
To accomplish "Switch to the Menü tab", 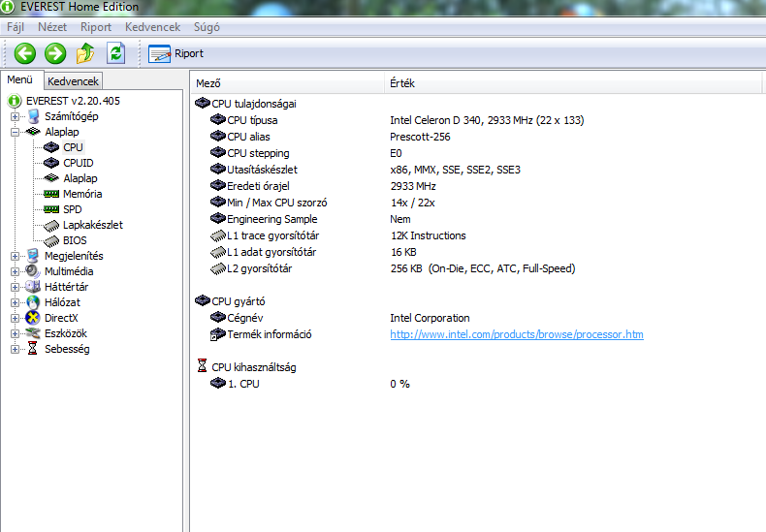I will click(20, 79).
